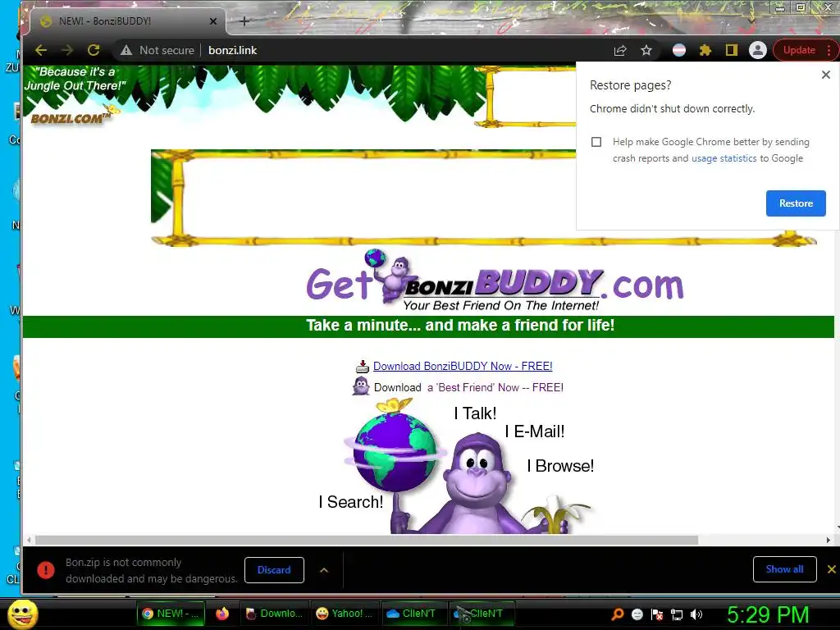Open Firefox from the taskbar
This screenshot has height=630, width=840.
point(222,614)
